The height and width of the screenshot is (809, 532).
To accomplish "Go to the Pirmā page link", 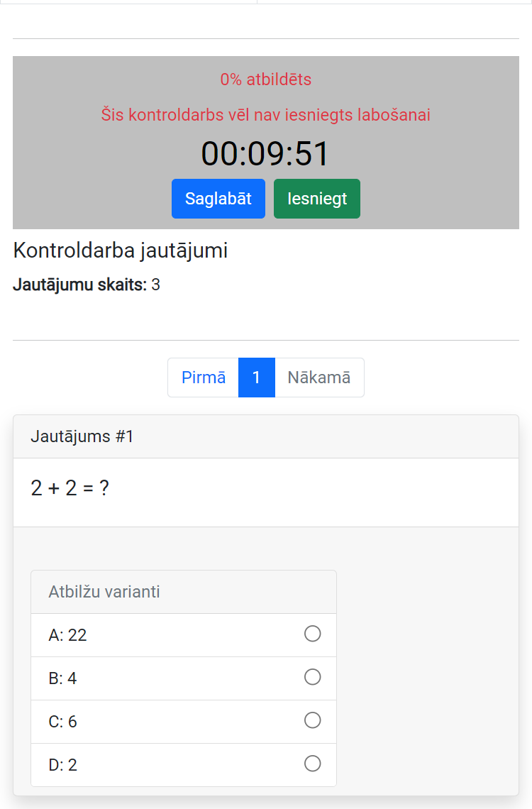I will [x=204, y=378].
